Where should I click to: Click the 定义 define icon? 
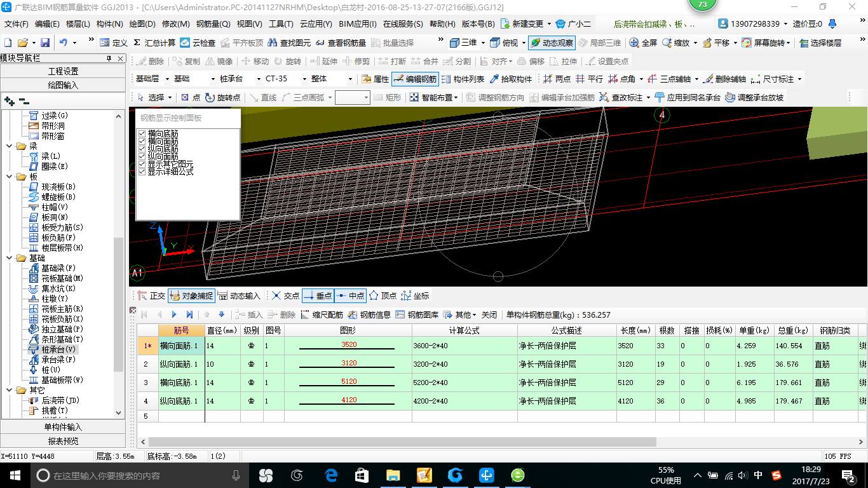pos(105,43)
